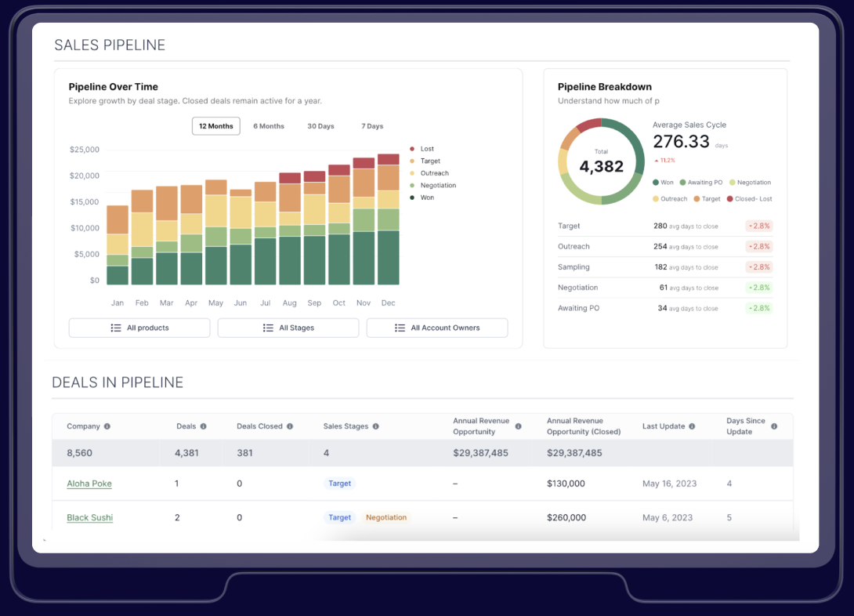Toggle the Won legend in Pipeline Breakdown
The height and width of the screenshot is (616, 854).
coord(662,183)
